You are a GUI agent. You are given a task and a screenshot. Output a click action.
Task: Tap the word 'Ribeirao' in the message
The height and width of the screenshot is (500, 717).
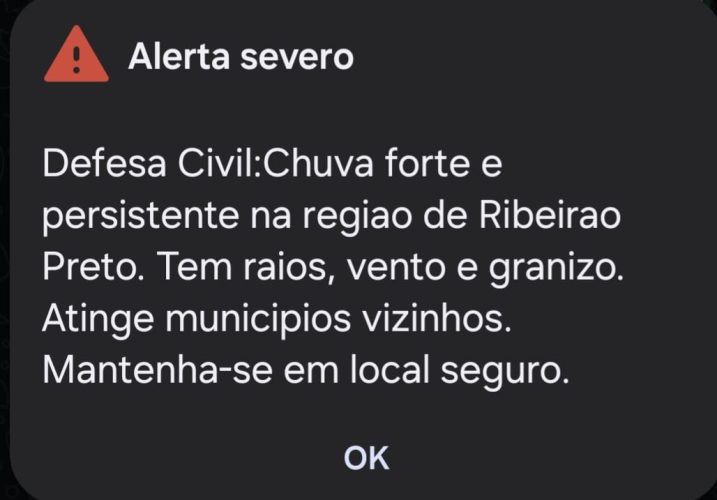pyautogui.click(x=550, y=215)
